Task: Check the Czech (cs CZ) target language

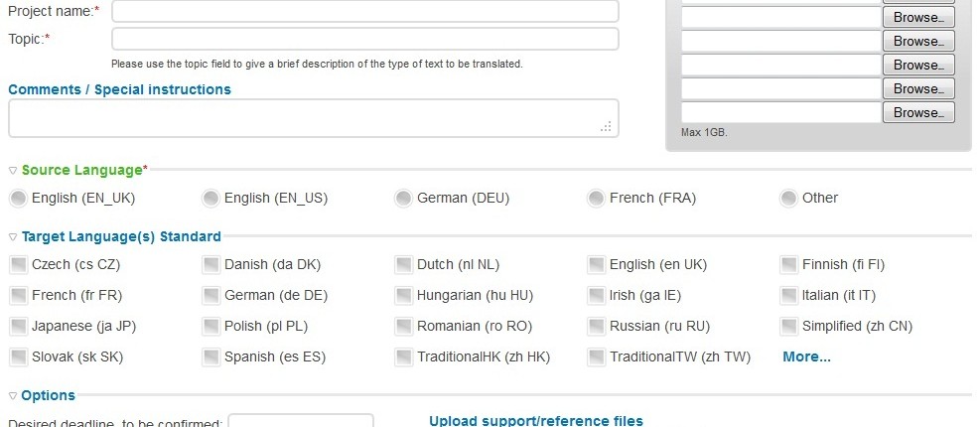Action: click(x=19, y=265)
